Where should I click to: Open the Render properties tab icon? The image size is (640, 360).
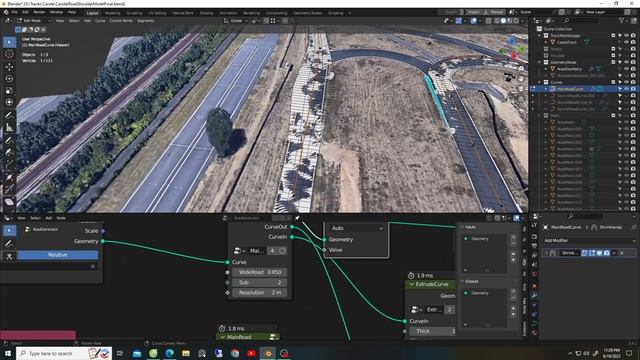(534, 236)
